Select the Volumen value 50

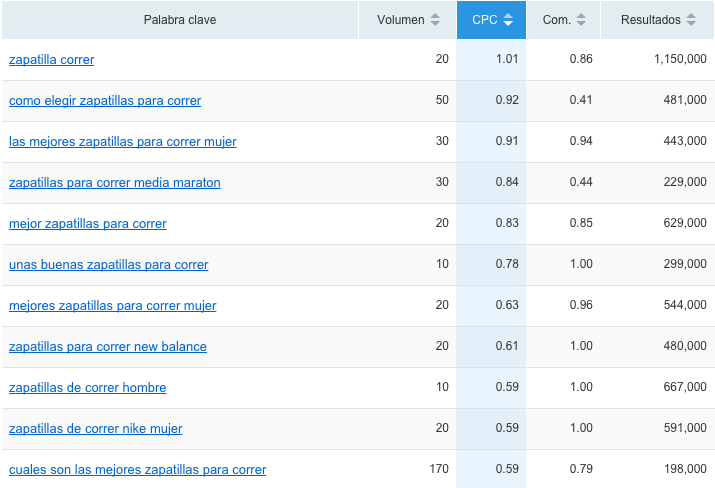coord(442,100)
